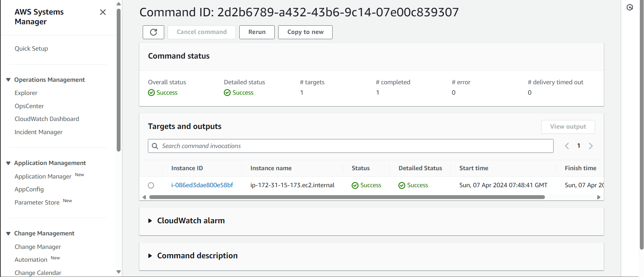644x277 pixels.
Task: Open Explorer in the sidebar
Action: tap(26, 93)
